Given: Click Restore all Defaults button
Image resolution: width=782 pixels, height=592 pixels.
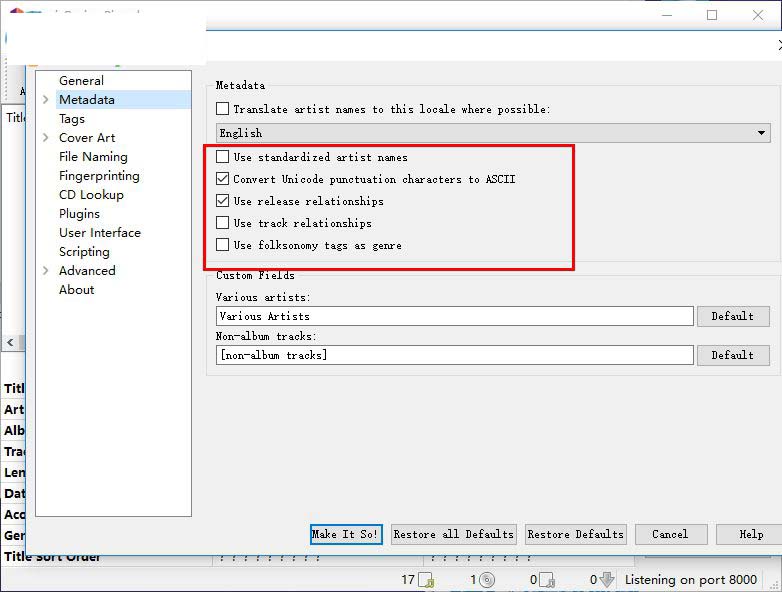Looking at the screenshot, I should 454,534.
